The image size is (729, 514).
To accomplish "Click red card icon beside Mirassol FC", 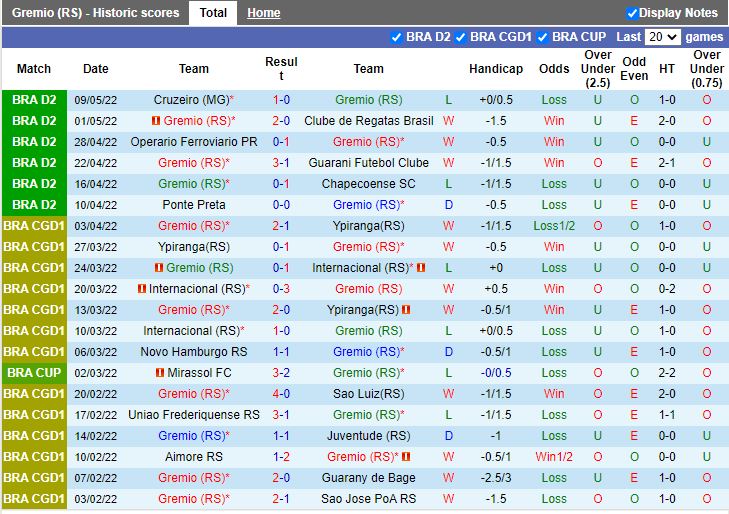I will (160, 373).
